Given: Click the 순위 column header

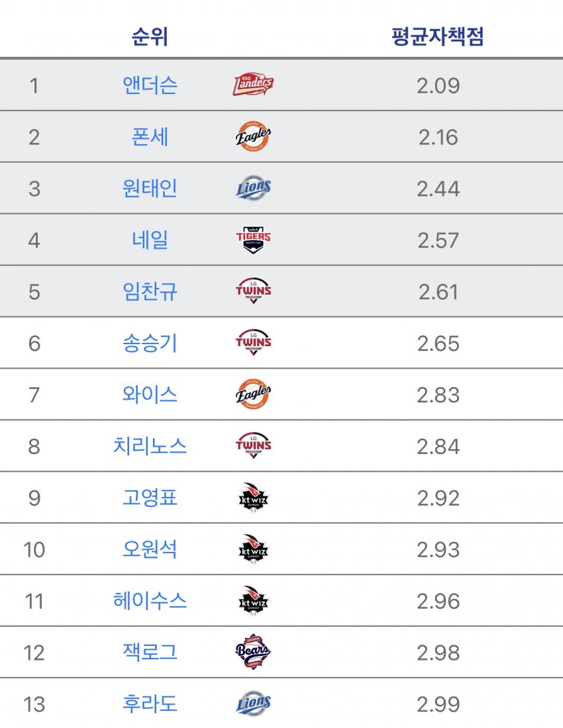Looking at the screenshot, I should [150, 36].
